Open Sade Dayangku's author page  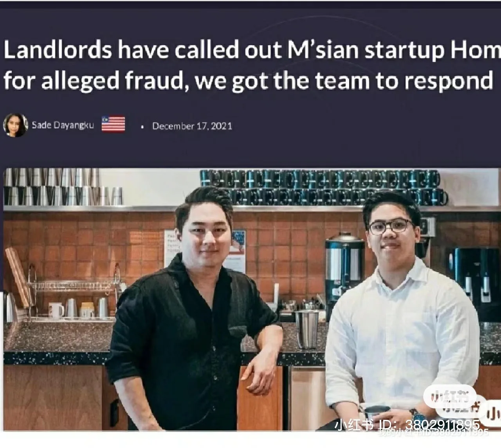coord(63,125)
